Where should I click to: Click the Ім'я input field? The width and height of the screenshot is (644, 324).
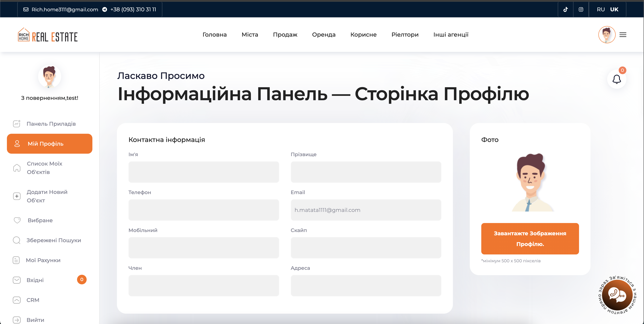pyautogui.click(x=204, y=172)
